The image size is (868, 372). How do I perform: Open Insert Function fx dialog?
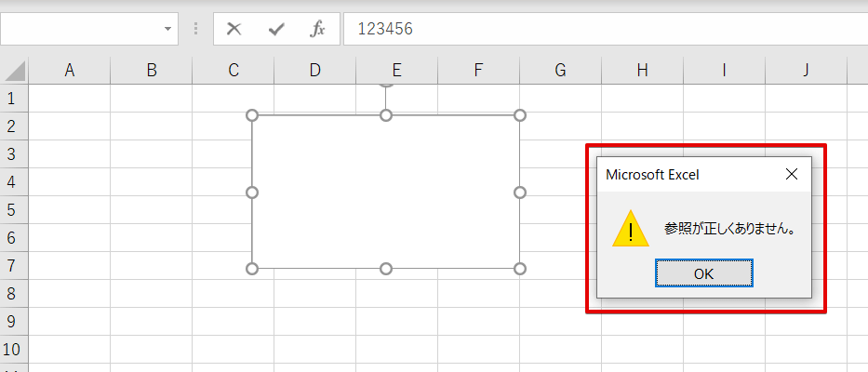(317, 29)
